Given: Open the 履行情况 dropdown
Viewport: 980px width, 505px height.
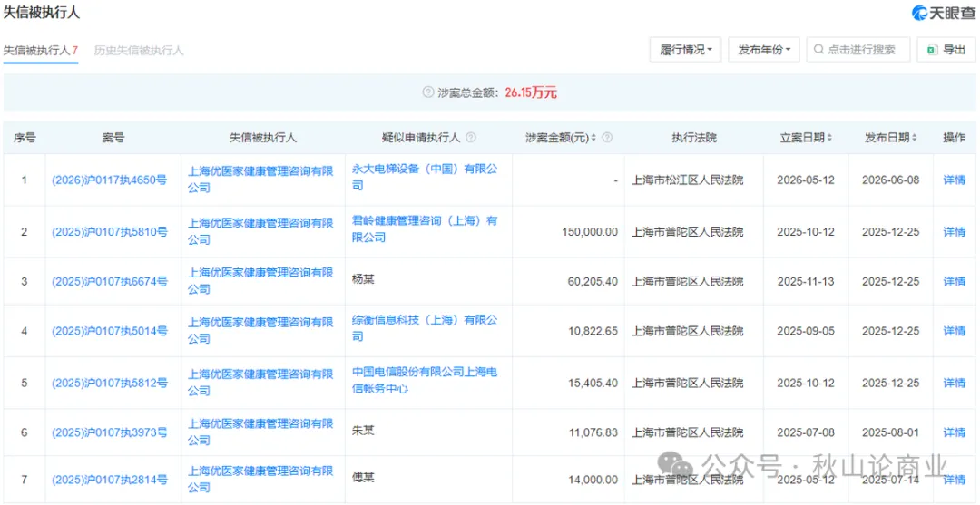Looking at the screenshot, I should coord(686,50).
